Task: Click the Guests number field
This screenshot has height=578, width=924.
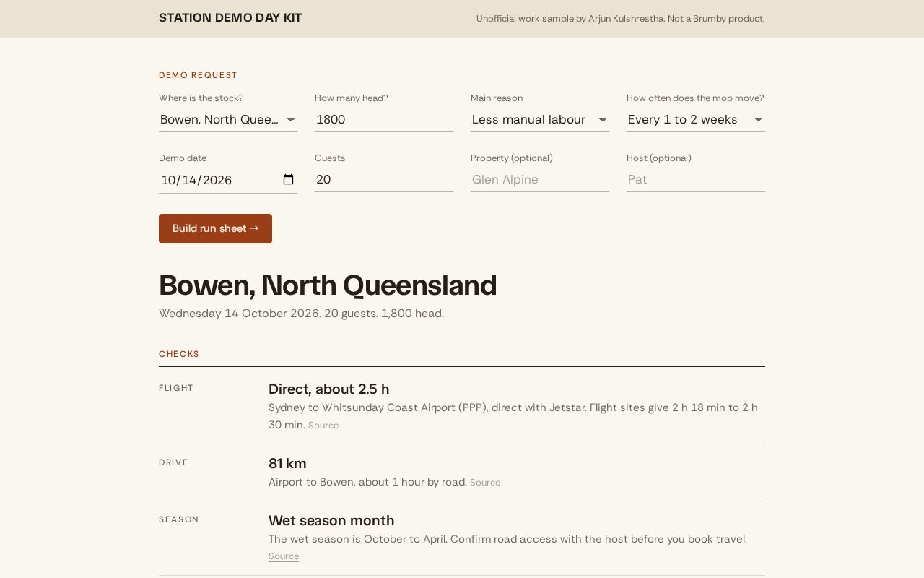Action: pyautogui.click(x=384, y=180)
